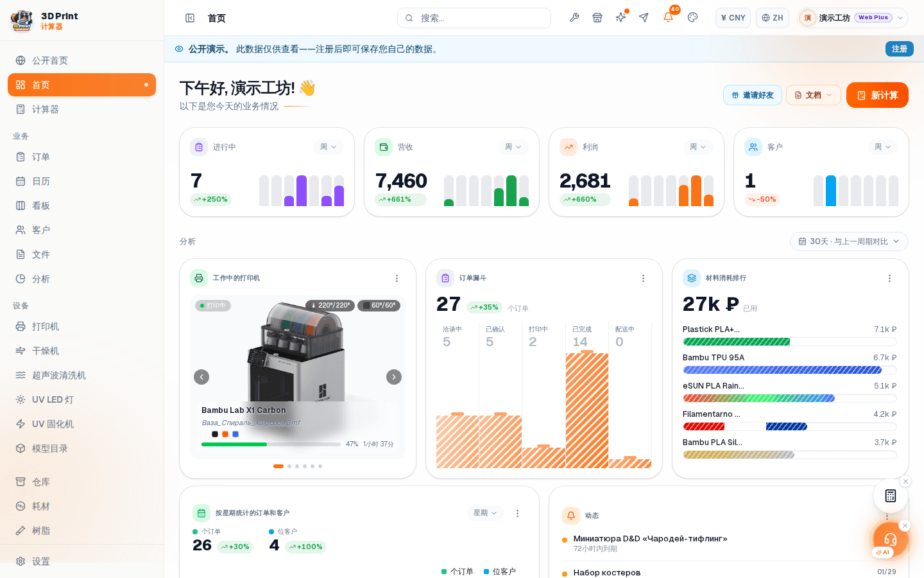Click calendar icon of weekday statistics card

pyautogui.click(x=201, y=513)
